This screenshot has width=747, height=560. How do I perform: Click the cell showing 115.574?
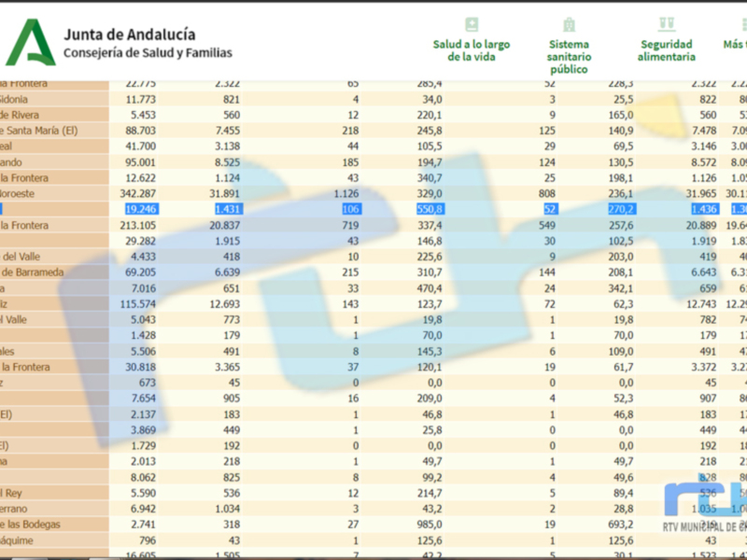[x=140, y=304]
